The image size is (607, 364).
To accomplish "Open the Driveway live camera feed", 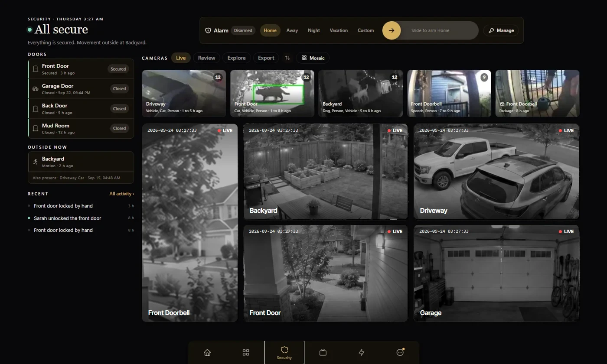I will 496,172.
